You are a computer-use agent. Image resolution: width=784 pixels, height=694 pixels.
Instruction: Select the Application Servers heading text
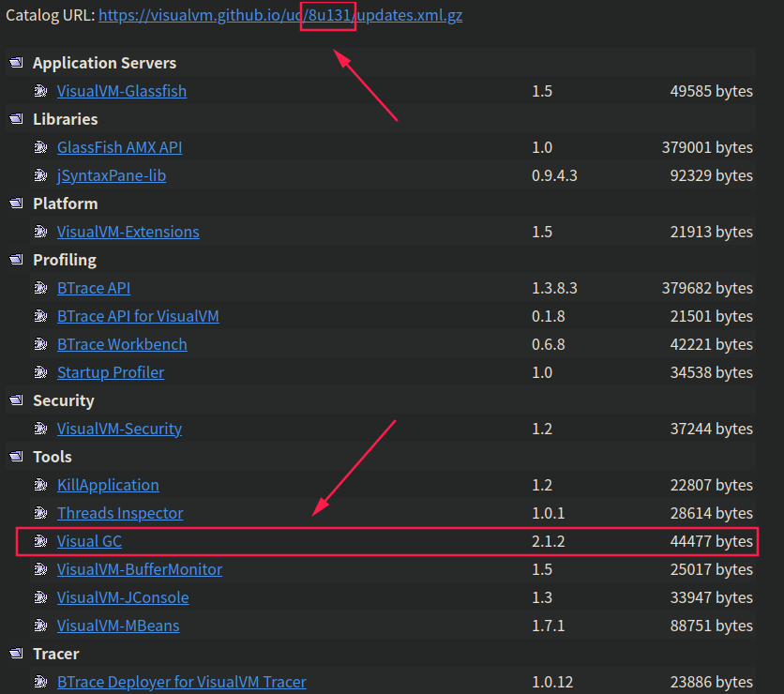(104, 63)
